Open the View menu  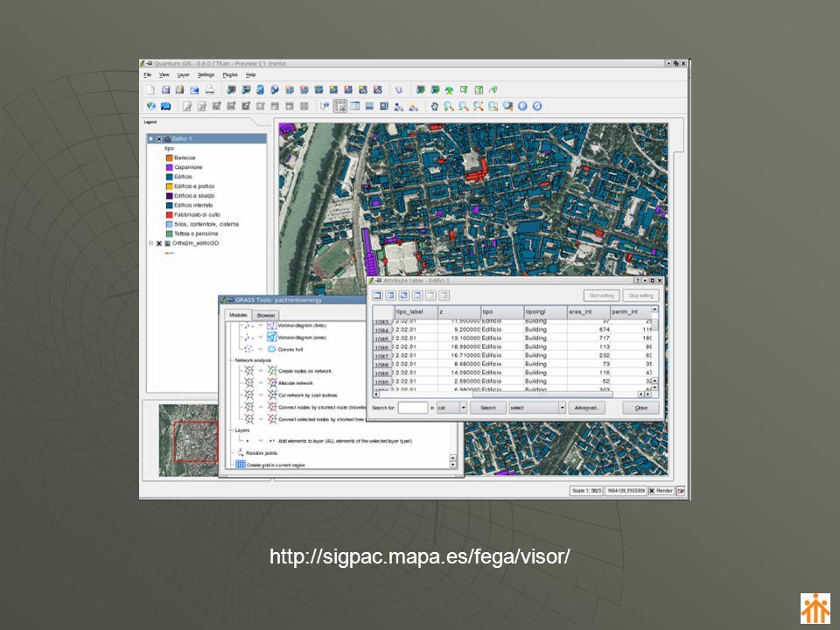164,75
